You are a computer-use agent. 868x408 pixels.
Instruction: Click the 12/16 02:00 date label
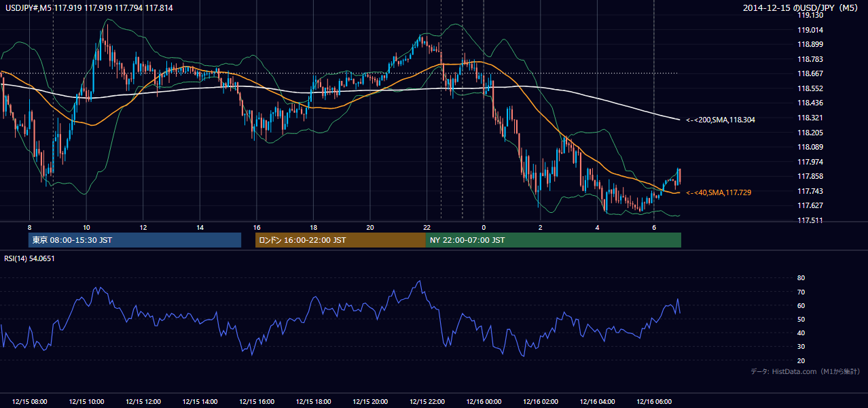click(540, 402)
